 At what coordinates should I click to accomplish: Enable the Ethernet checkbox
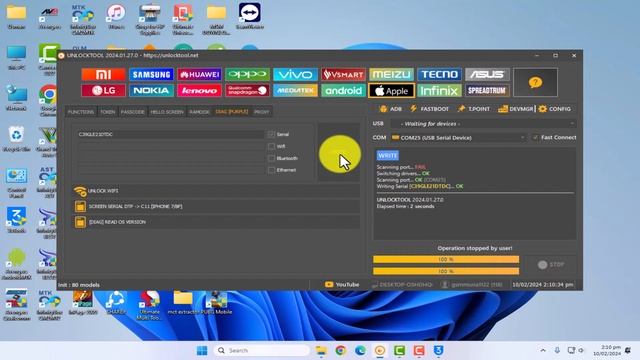tap(271, 170)
